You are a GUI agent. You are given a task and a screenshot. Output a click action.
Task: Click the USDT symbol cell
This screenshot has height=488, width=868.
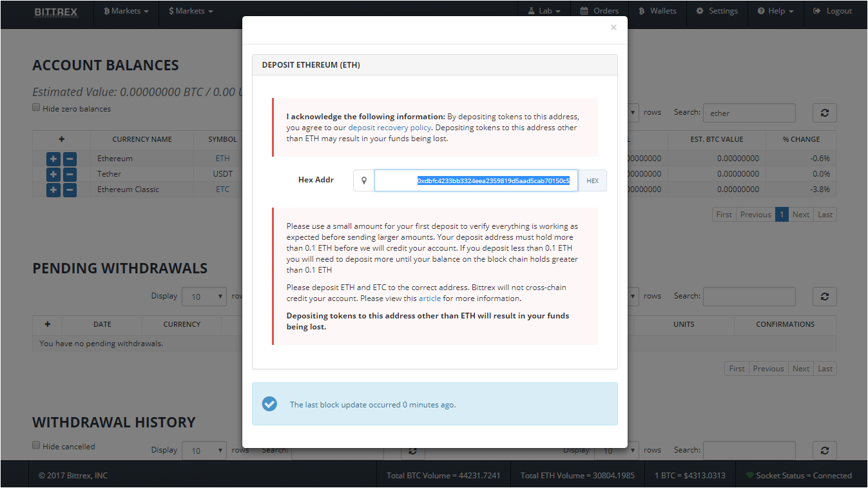click(222, 174)
